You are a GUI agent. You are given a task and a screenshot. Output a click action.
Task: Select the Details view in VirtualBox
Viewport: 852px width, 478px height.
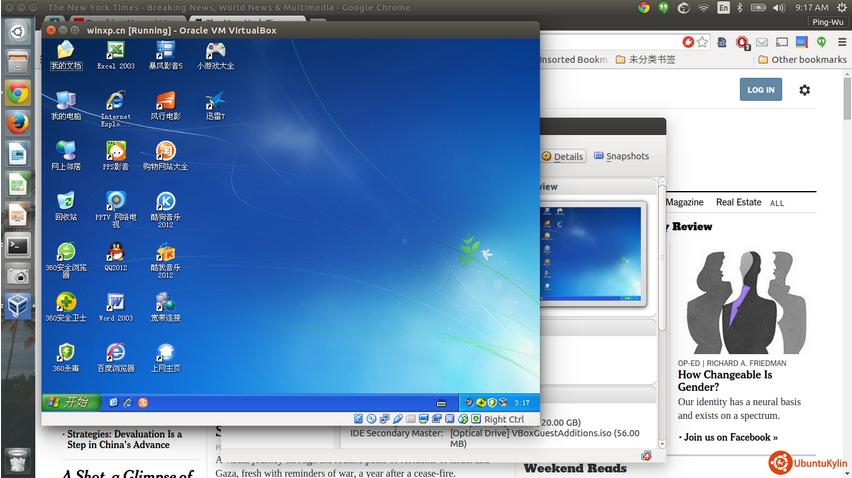[562, 156]
